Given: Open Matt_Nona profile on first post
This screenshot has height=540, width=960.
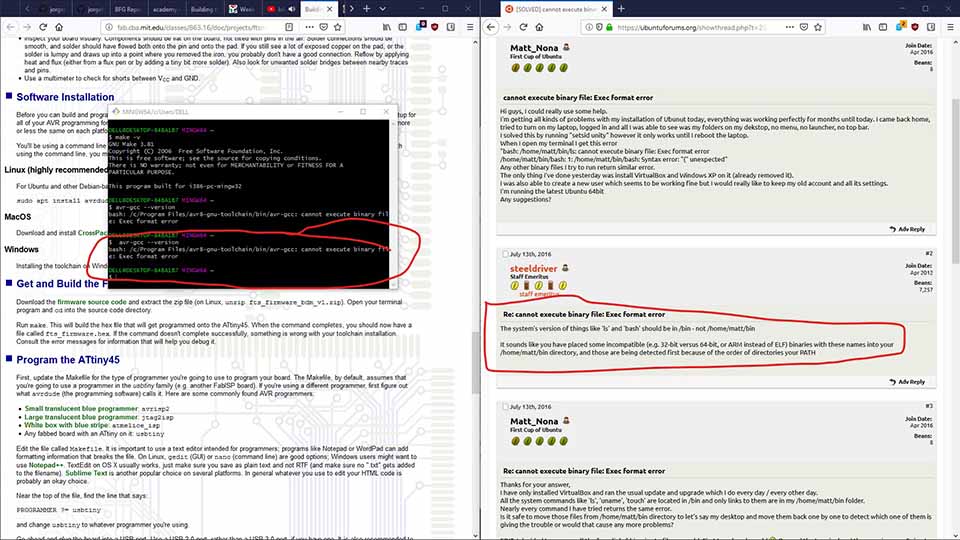Looking at the screenshot, I should (x=534, y=48).
